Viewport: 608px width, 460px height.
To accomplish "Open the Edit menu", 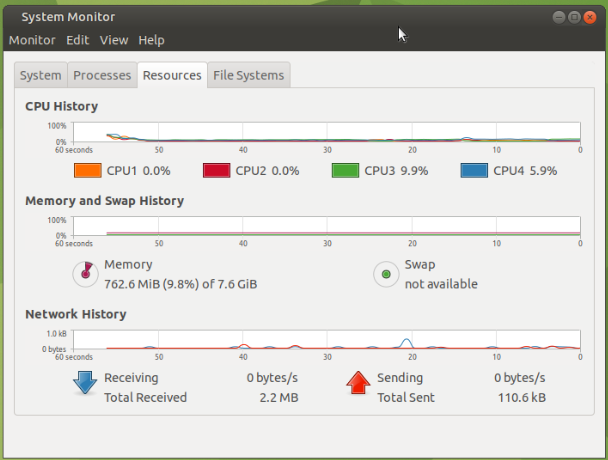I will pyautogui.click(x=78, y=40).
